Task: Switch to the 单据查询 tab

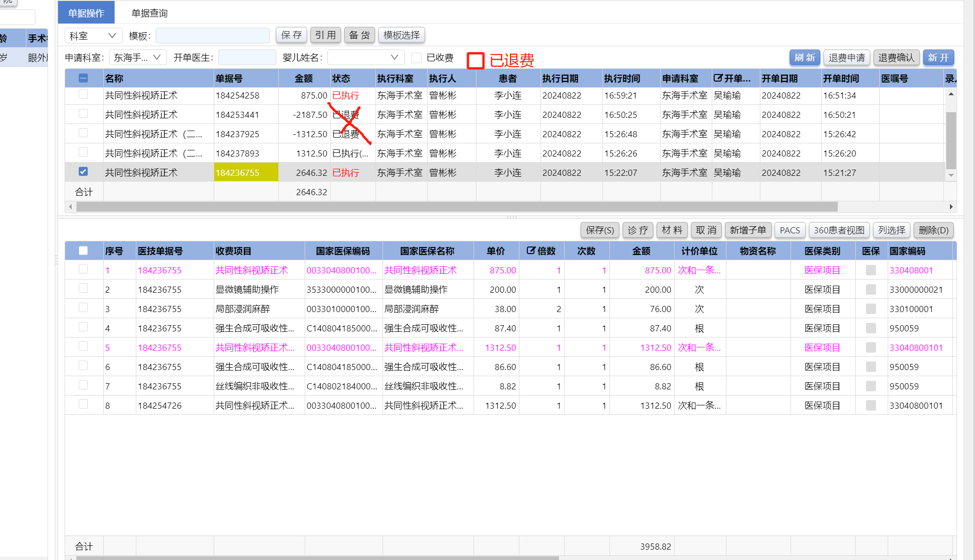Action: click(x=149, y=13)
